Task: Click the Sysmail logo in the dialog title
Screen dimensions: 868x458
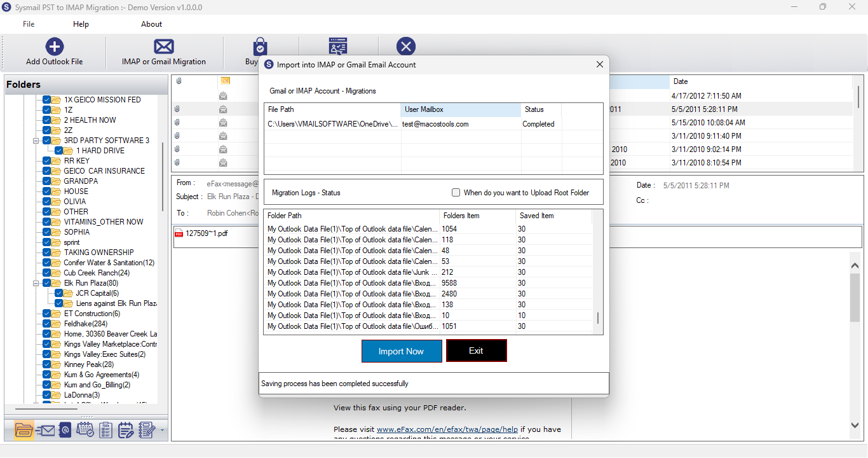Action: tap(269, 65)
